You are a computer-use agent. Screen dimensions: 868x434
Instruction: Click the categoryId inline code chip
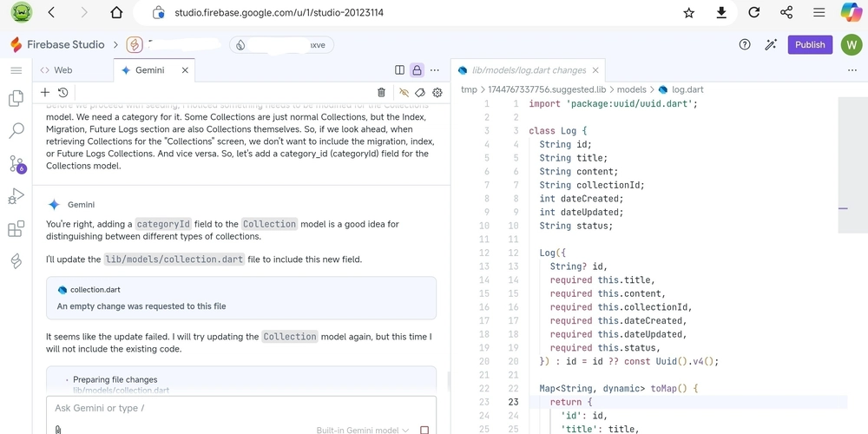click(x=163, y=224)
